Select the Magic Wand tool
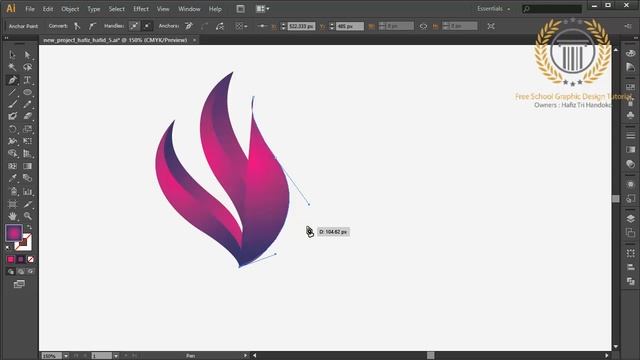Viewport: 640px width, 360px height. click(12, 67)
